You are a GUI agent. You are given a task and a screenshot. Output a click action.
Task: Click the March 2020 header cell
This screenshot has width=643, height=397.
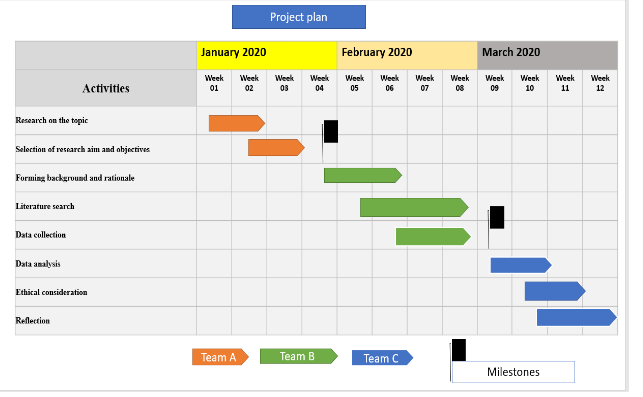coord(547,55)
